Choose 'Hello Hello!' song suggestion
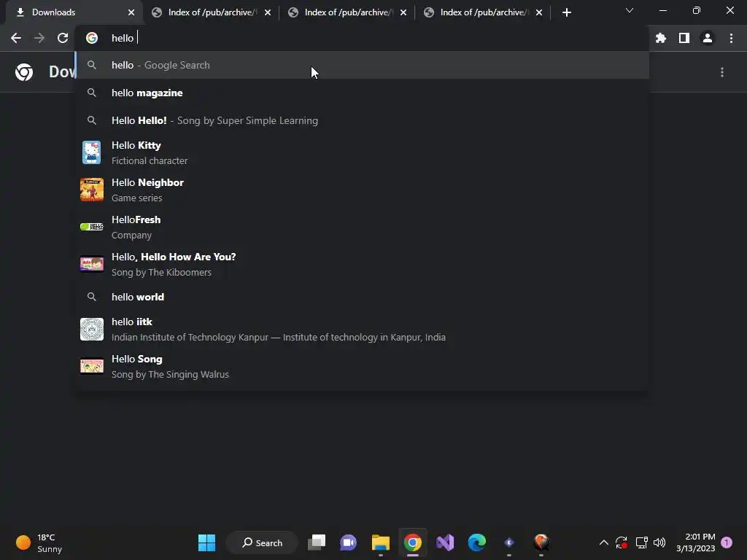747x560 pixels. [362, 120]
